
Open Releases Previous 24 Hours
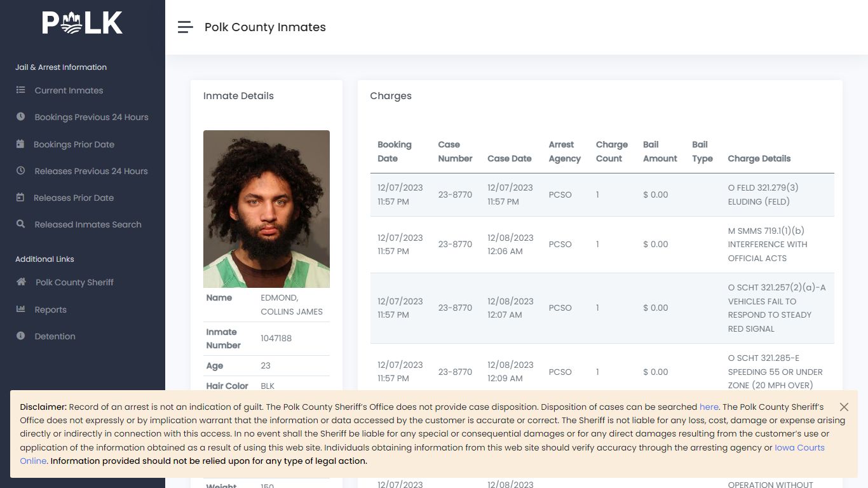click(x=91, y=171)
